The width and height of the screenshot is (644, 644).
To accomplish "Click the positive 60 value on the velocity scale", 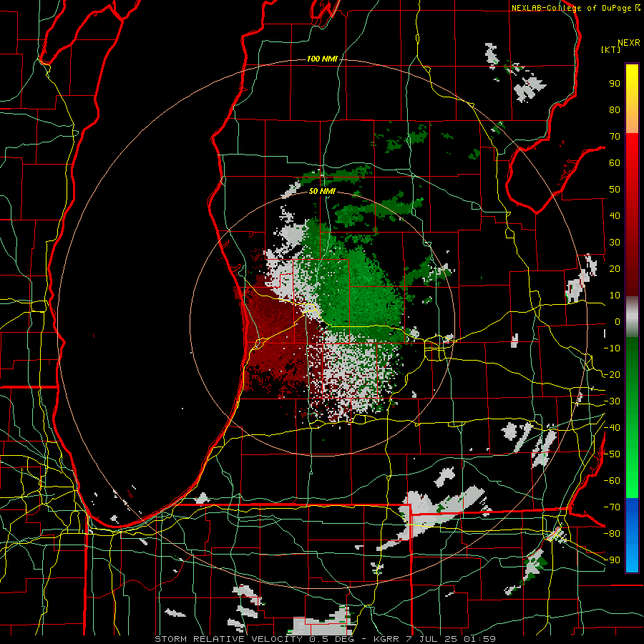I will (615, 163).
